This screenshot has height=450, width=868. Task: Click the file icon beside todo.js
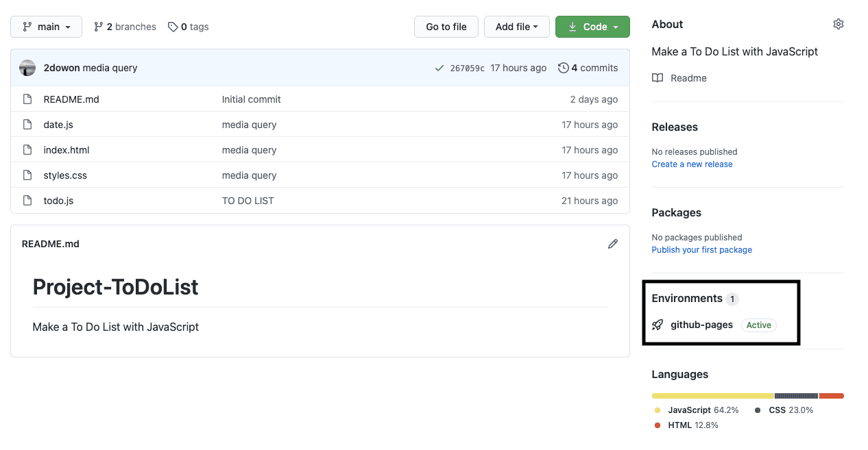[27, 201]
